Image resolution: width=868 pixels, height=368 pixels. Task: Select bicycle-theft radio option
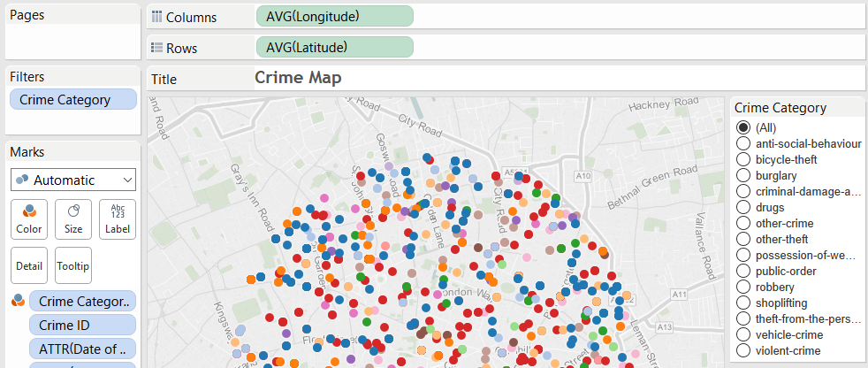(x=742, y=159)
